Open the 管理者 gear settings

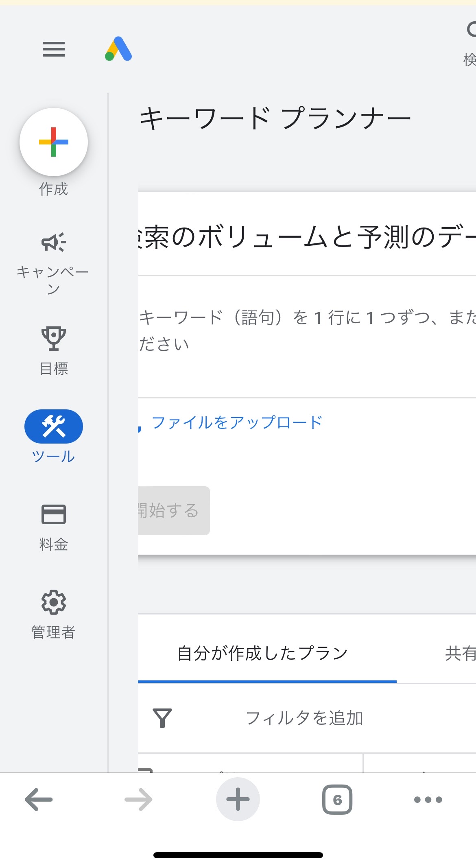[x=54, y=614]
